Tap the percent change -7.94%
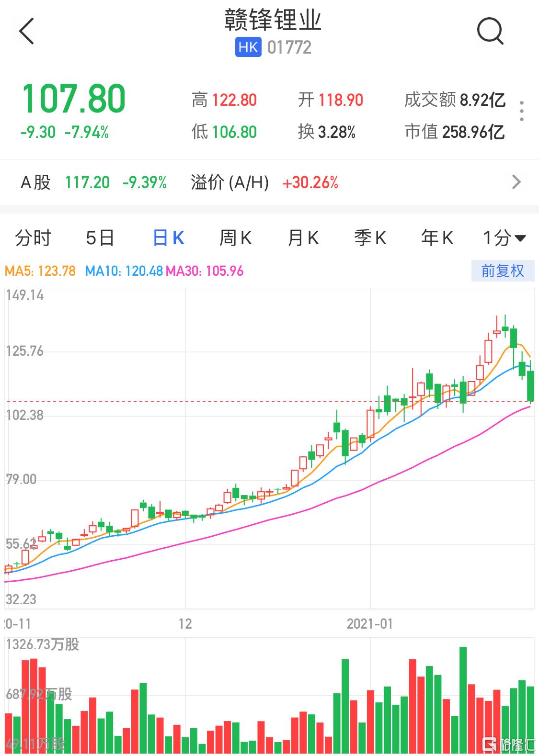Screen dimensions: 539x756 [x=87, y=132]
